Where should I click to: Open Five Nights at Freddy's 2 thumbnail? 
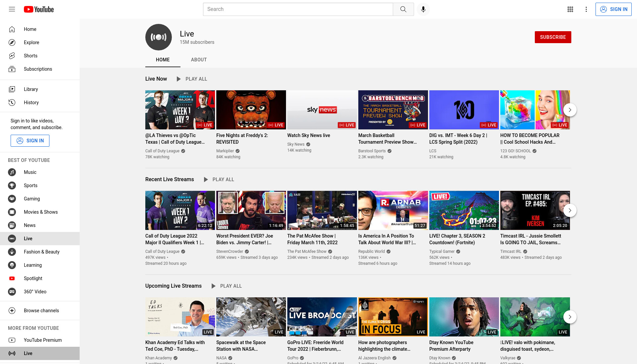[251, 110]
